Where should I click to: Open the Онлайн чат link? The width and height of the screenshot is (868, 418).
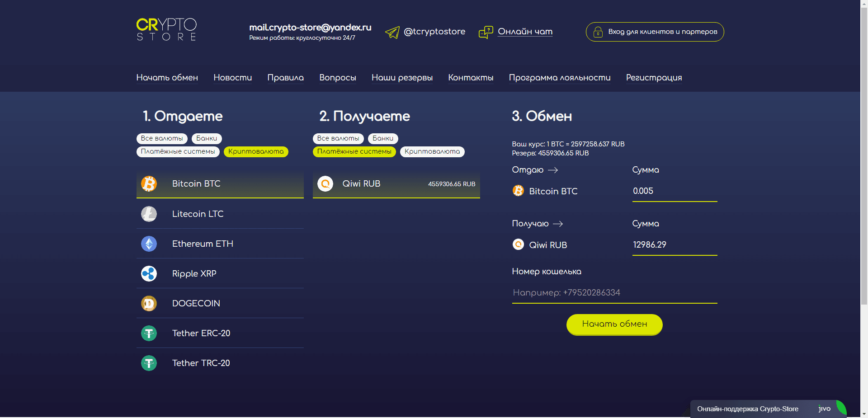pyautogui.click(x=525, y=32)
